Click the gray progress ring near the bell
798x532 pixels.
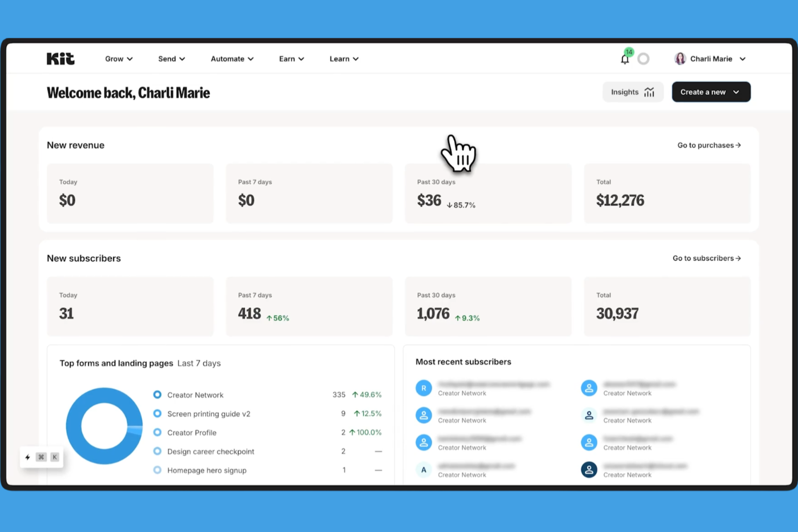coord(643,59)
